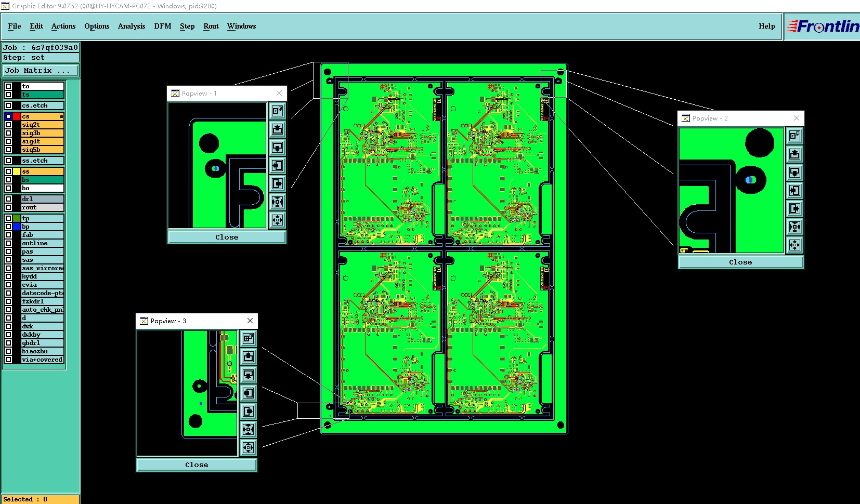Open the Rout menu
Viewport: 860px width, 504px height.
(211, 26)
